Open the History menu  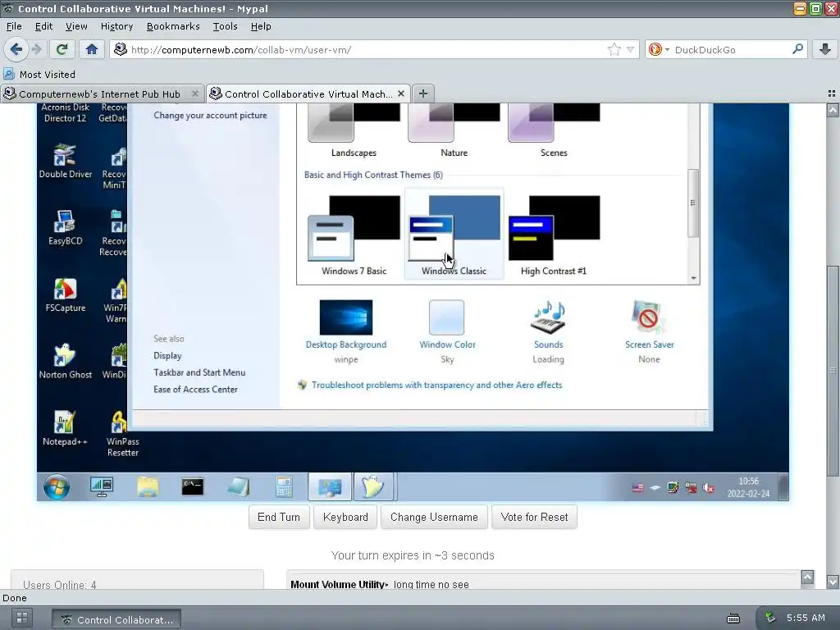pyautogui.click(x=116, y=26)
